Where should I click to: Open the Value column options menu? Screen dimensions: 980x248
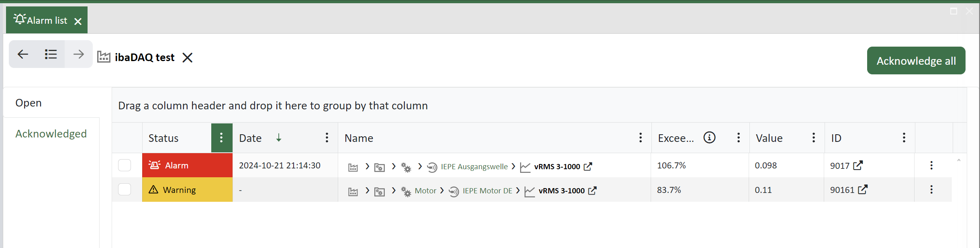click(x=814, y=138)
